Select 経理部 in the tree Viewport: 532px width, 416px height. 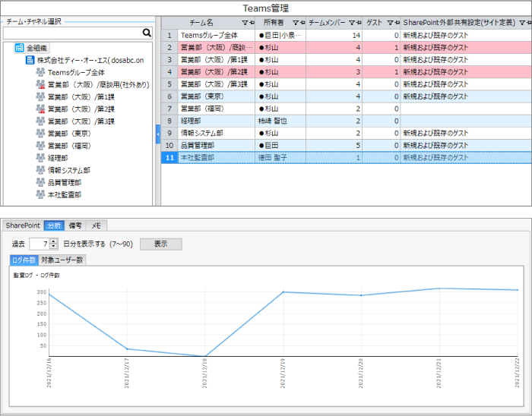(58, 158)
